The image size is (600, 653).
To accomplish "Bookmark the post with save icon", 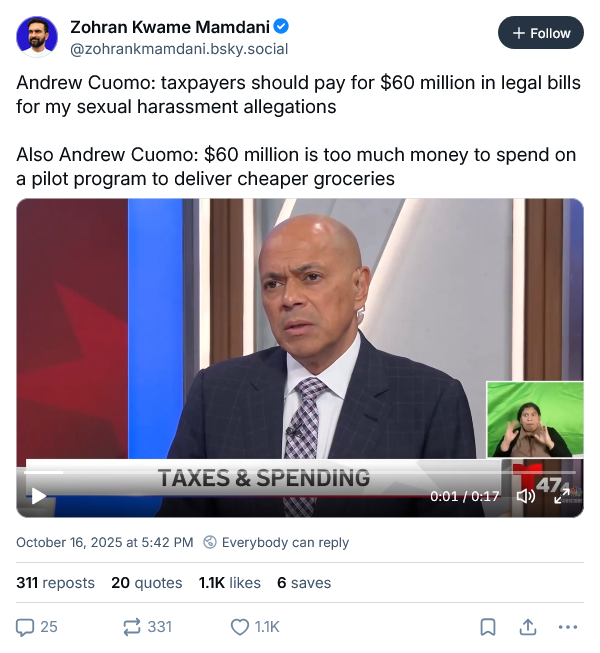I will click(488, 627).
